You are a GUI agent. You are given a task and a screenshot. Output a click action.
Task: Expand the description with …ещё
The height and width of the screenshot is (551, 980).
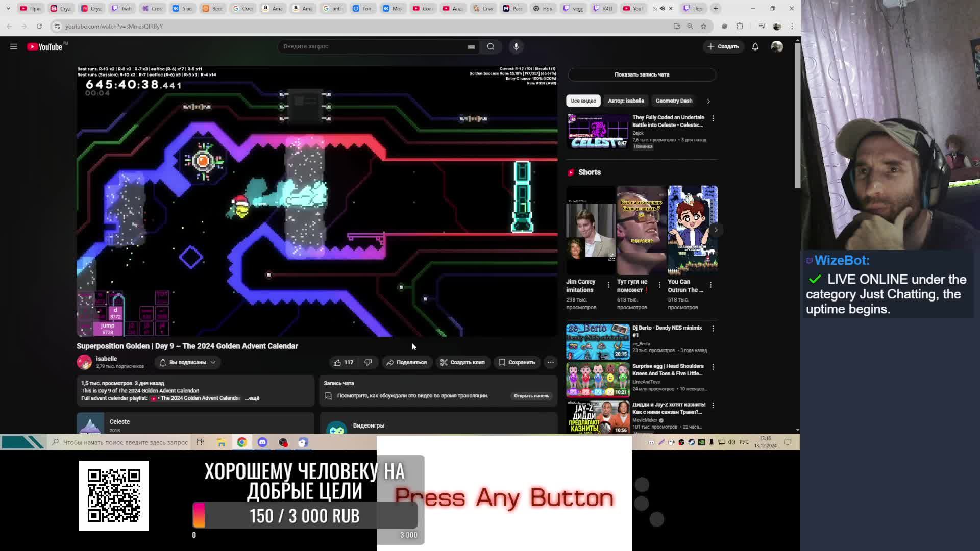click(x=252, y=398)
